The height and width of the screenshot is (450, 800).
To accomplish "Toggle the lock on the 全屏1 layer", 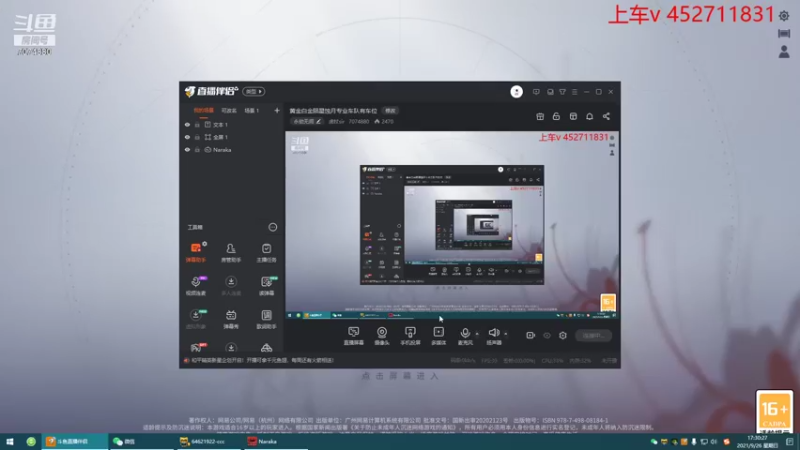I will coord(197,137).
